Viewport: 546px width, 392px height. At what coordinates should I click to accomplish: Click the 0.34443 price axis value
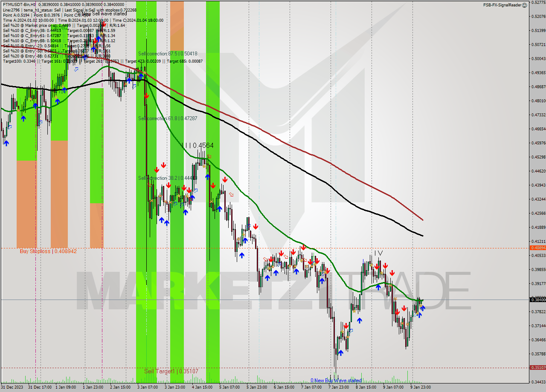pos(539,382)
